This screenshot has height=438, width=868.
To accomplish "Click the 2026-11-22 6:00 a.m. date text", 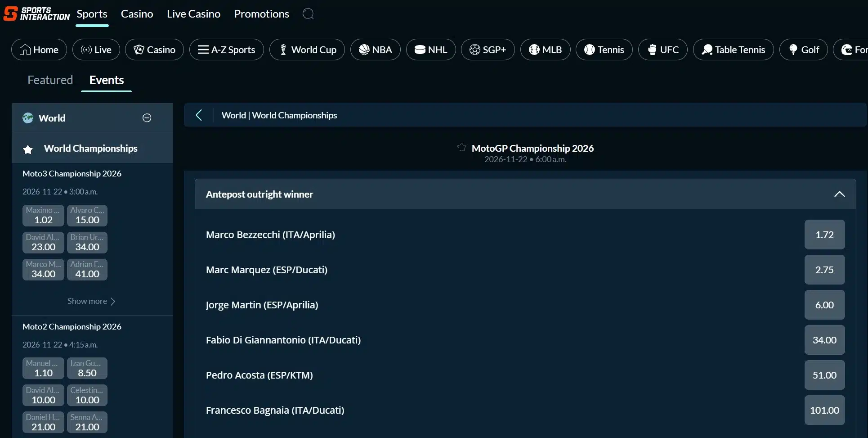I will click(525, 159).
